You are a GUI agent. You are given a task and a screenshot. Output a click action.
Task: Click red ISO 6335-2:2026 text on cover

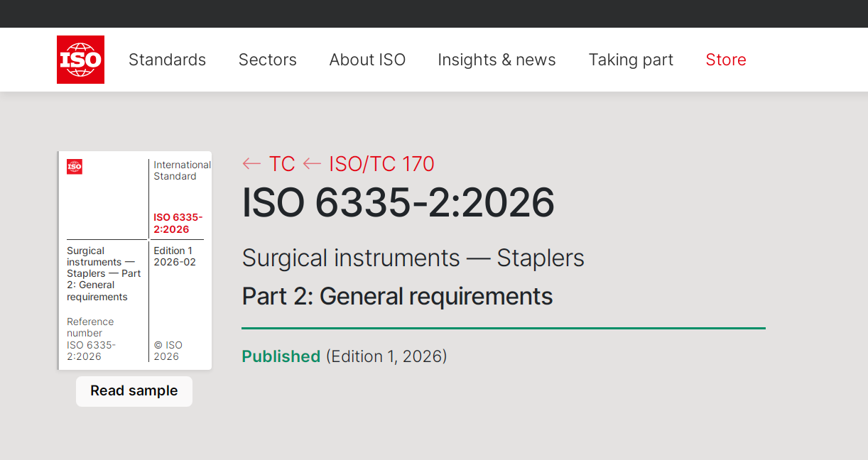click(x=178, y=223)
